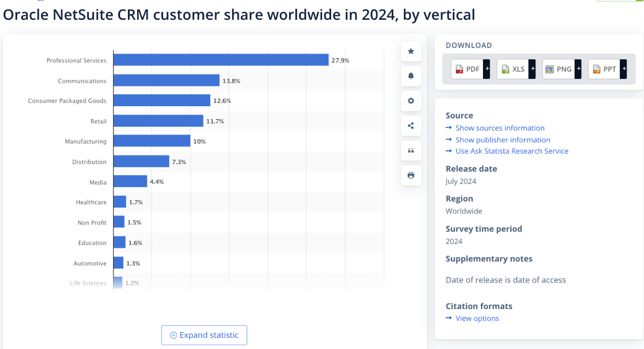Screen dimensions: 644x349
Task: Download the statistic as XLS
Action: pos(512,69)
